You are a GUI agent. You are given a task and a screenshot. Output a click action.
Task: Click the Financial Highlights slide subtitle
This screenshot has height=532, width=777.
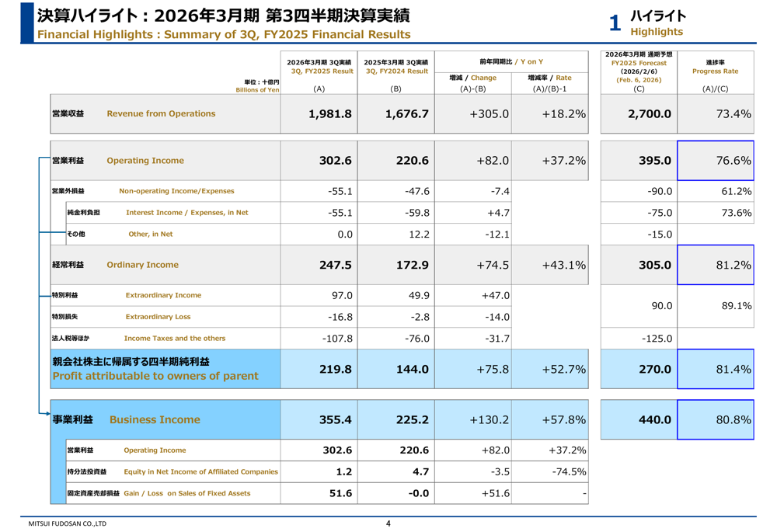(x=224, y=34)
